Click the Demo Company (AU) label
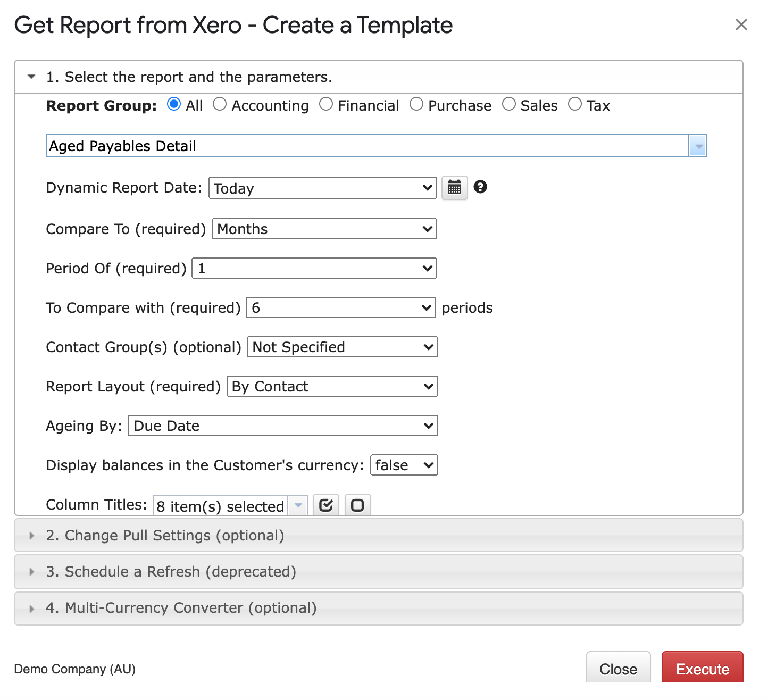 [x=75, y=669]
